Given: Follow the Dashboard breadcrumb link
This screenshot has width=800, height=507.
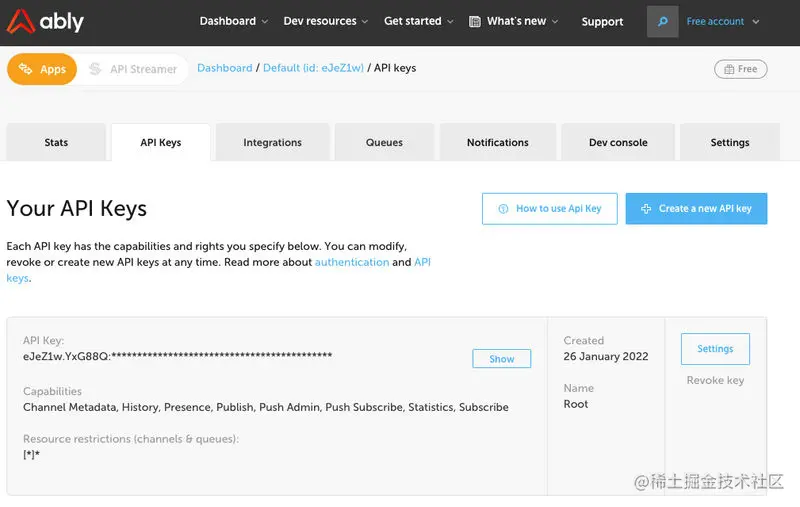Looking at the screenshot, I should pyautogui.click(x=224, y=68).
